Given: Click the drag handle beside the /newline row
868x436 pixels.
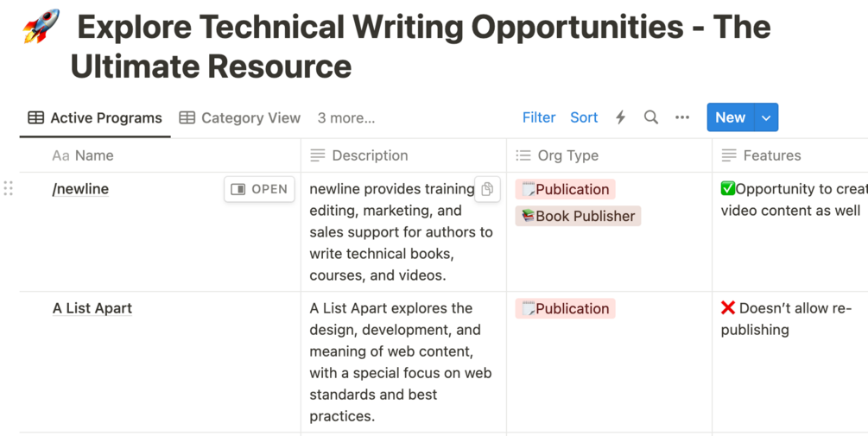Looking at the screenshot, I should tap(9, 189).
